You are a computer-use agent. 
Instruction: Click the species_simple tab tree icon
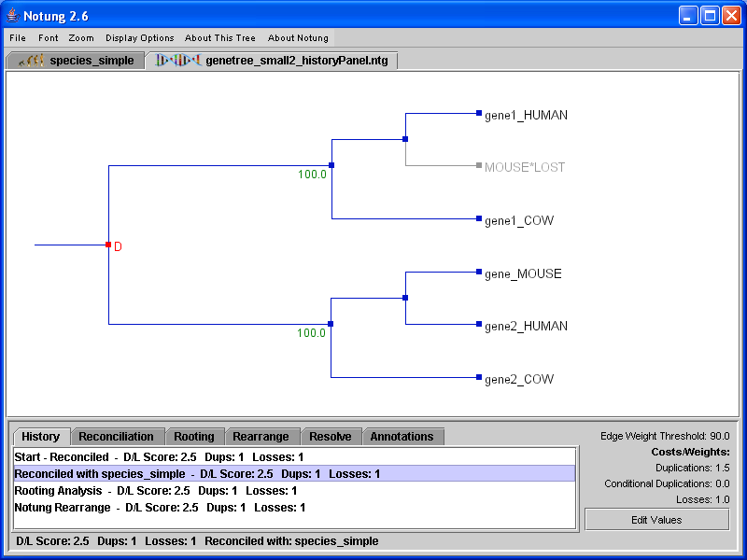[31, 61]
